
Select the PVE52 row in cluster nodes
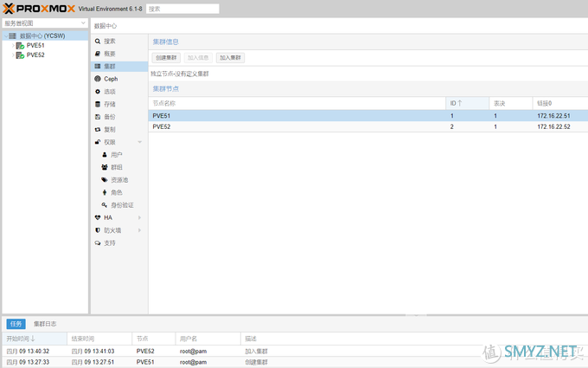(368, 126)
